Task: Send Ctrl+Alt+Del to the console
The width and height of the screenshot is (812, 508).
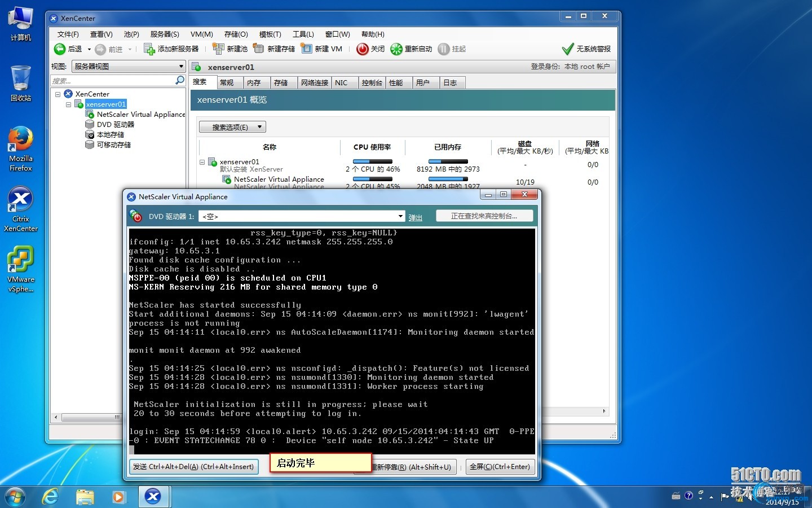Action: tap(194, 467)
